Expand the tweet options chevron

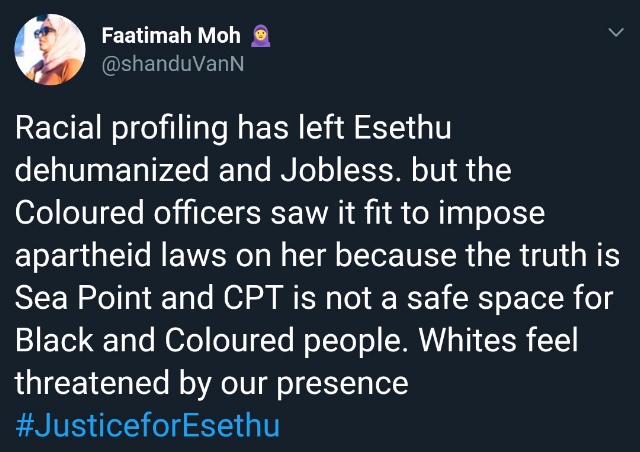click(616, 32)
